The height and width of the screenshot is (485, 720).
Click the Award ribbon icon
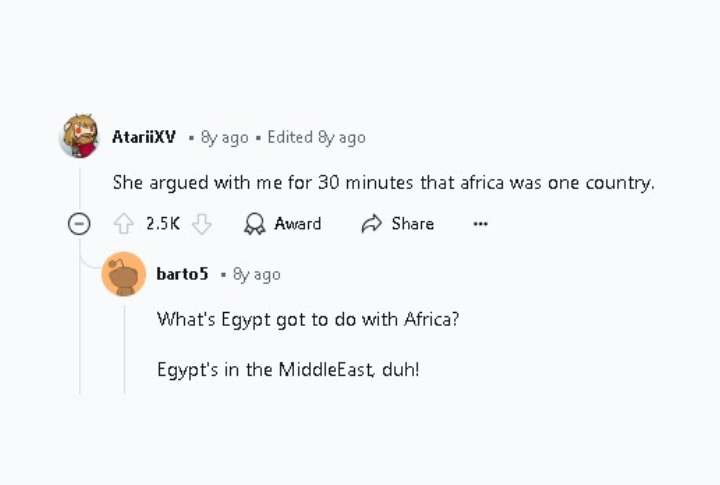[254, 224]
